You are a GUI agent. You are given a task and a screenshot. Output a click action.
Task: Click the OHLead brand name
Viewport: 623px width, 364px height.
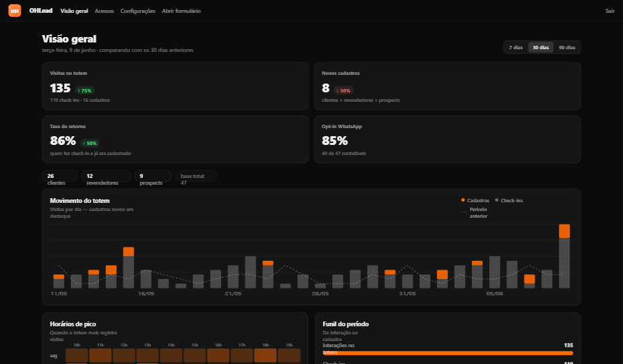41,11
